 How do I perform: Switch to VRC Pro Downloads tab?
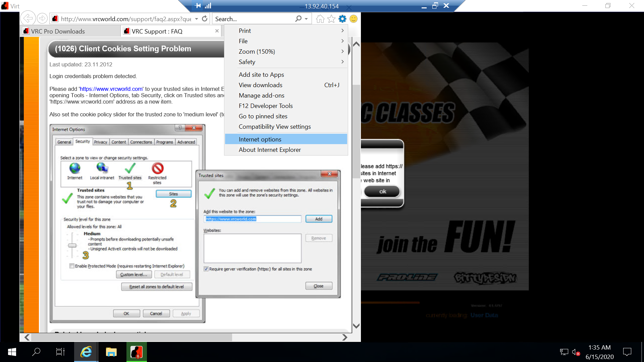pyautogui.click(x=70, y=31)
